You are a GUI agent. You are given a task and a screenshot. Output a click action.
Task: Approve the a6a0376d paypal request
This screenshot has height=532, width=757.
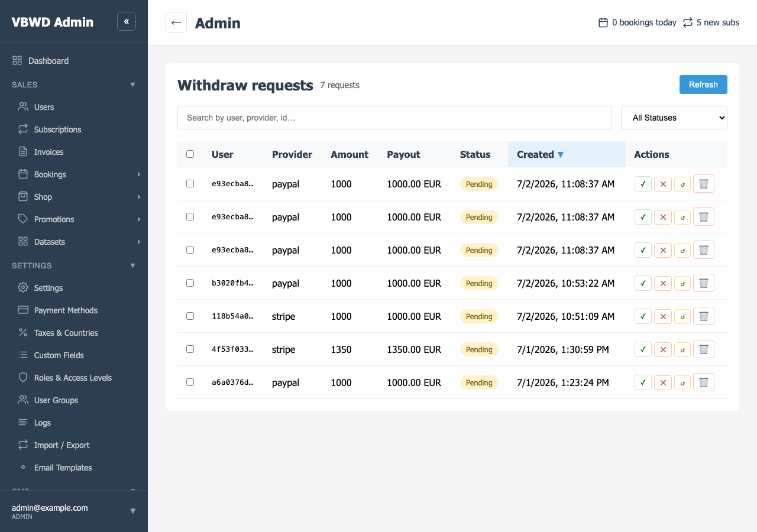pyautogui.click(x=643, y=382)
